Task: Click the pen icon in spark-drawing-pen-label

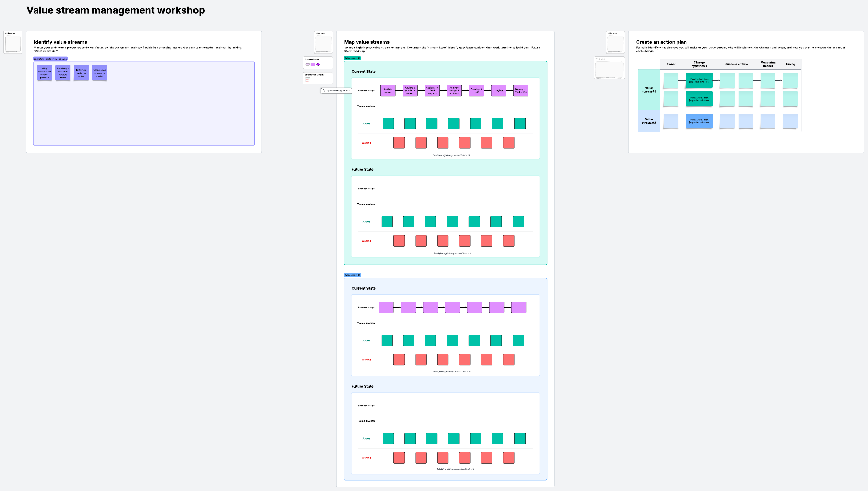Action: (x=324, y=91)
